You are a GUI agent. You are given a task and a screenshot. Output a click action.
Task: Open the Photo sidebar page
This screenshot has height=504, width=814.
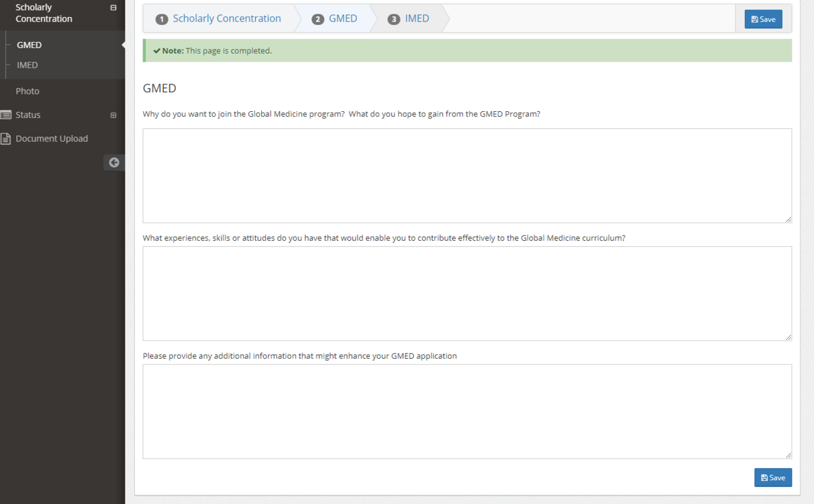(x=28, y=91)
